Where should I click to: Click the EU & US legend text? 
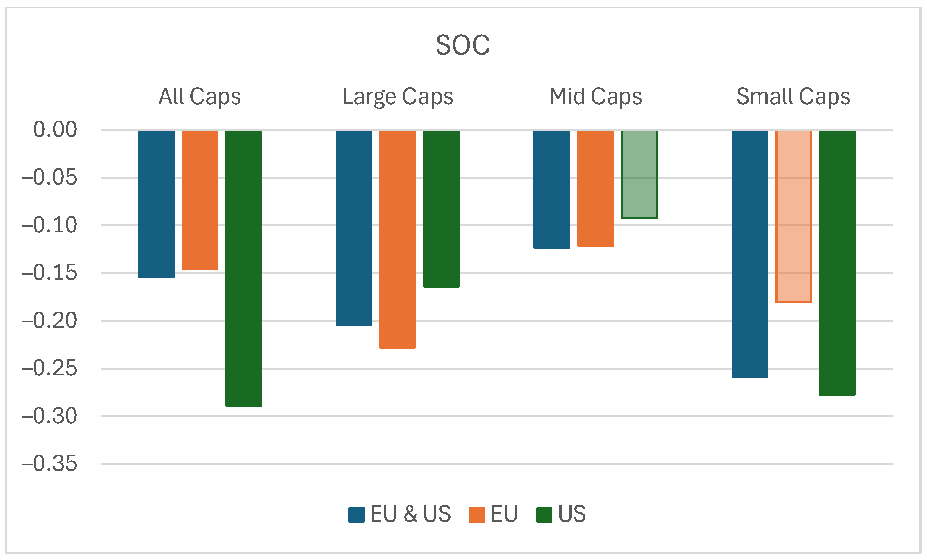(x=410, y=514)
